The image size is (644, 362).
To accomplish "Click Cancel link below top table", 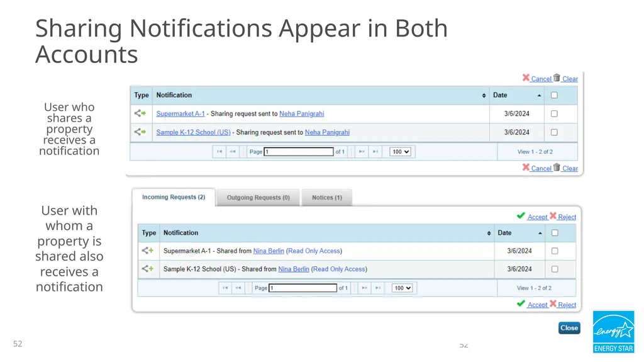I will coord(541,168).
